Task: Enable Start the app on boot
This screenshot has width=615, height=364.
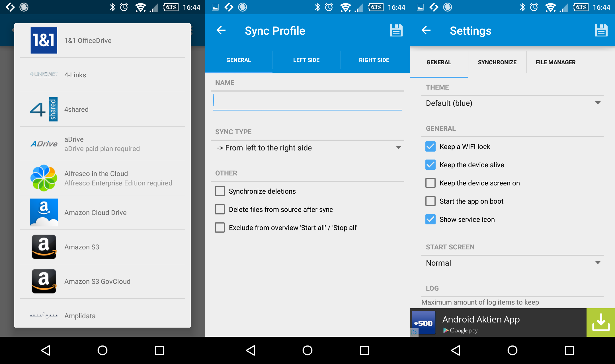Action: pyautogui.click(x=430, y=201)
